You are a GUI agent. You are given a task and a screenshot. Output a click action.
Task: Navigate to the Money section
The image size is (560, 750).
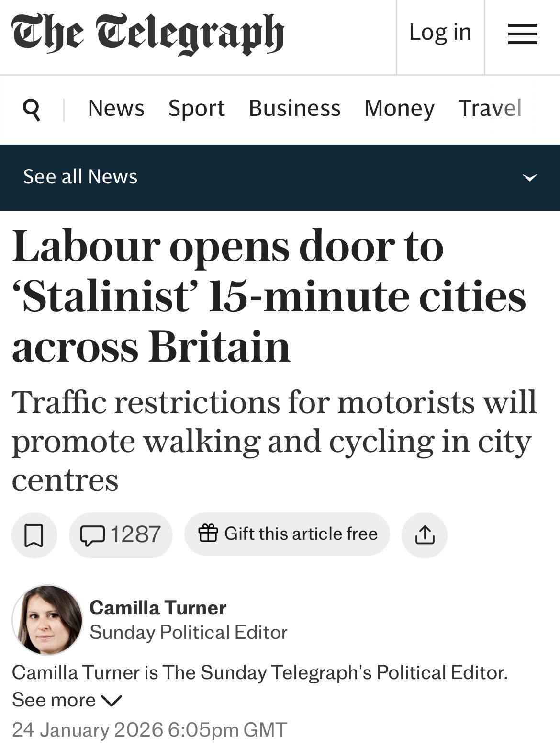point(399,108)
